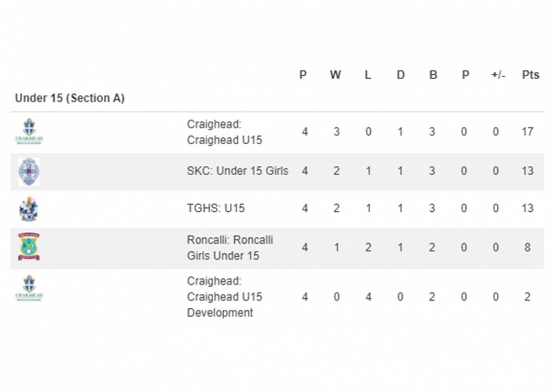Open Roncalli: Roncalli Girls Under 15
Viewport: 555px width, 392px height.
point(230,247)
